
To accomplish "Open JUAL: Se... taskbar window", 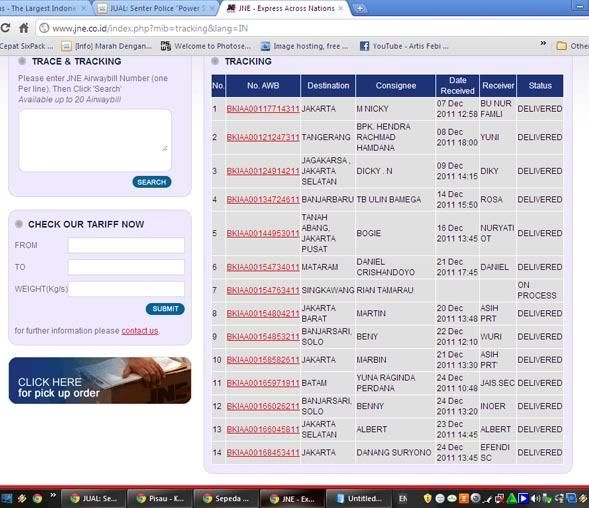I will tap(94, 499).
